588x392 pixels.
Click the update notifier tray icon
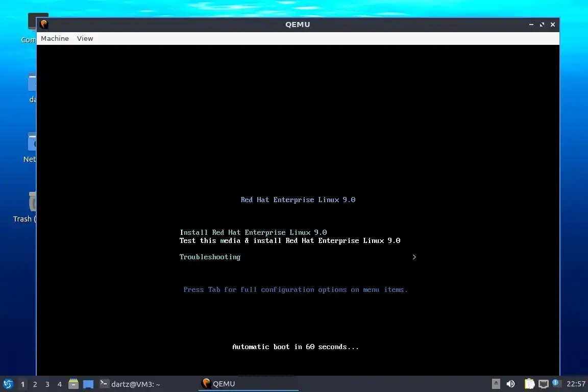pos(556,383)
